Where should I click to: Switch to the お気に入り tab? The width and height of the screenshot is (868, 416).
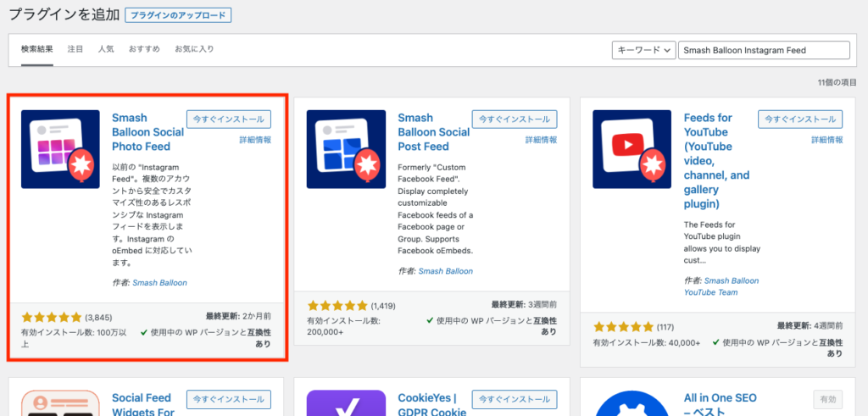pyautogui.click(x=194, y=49)
